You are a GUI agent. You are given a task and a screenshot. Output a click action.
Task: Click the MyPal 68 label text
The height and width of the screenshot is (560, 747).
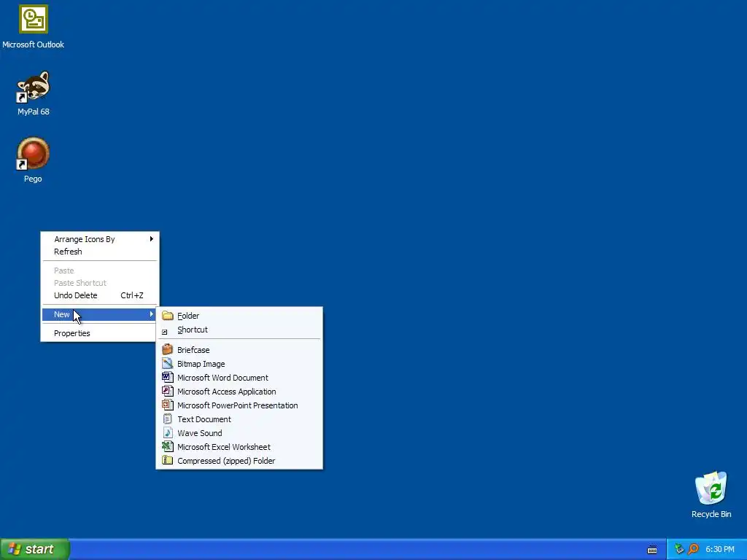[34, 112]
